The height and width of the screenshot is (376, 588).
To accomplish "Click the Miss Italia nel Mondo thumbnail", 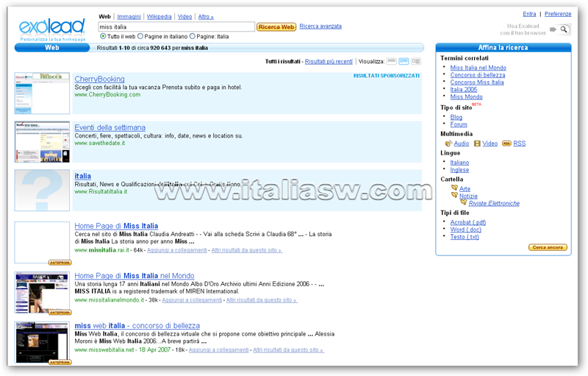I will (42, 293).
